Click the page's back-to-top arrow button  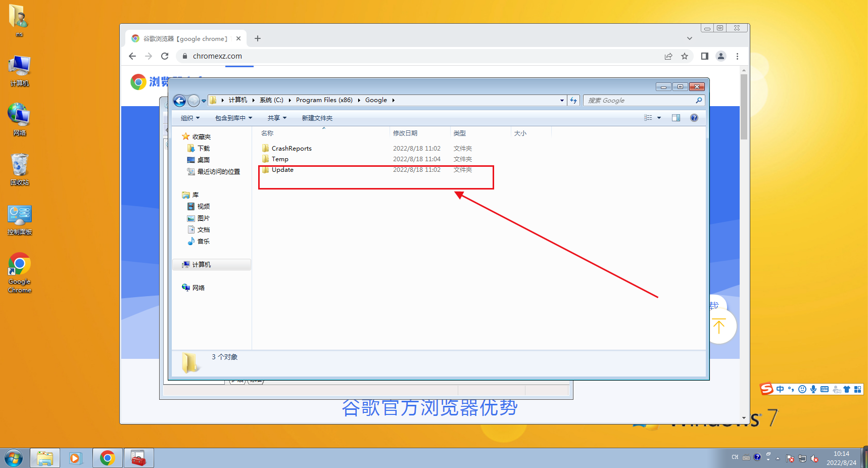point(719,326)
